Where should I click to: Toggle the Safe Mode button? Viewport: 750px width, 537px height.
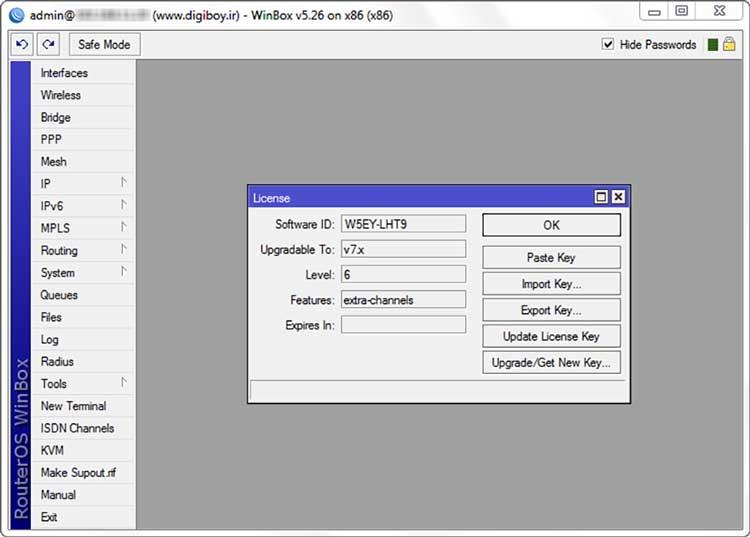click(x=104, y=44)
